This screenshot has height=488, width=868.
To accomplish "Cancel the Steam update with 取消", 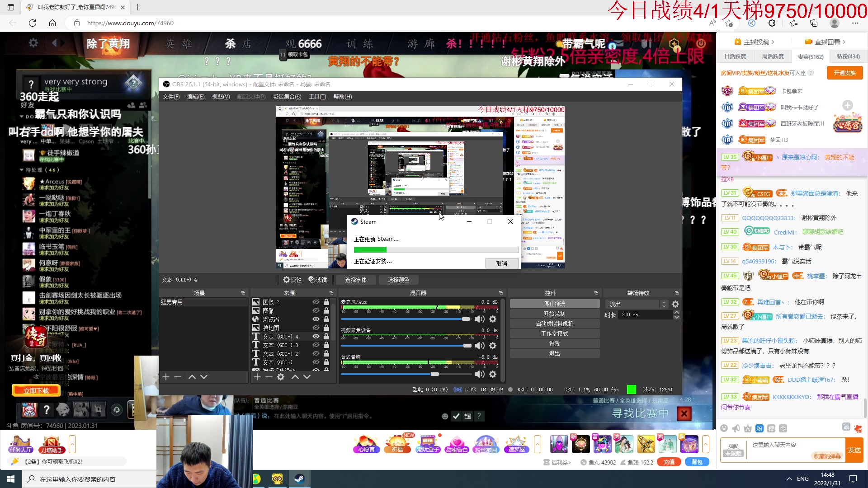I will tap(501, 263).
